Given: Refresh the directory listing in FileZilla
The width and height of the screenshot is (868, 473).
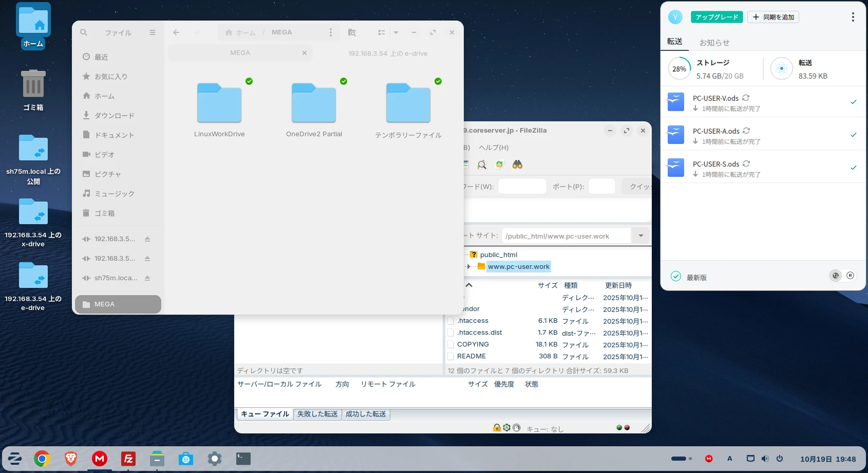Looking at the screenshot, I should point(499,165).
